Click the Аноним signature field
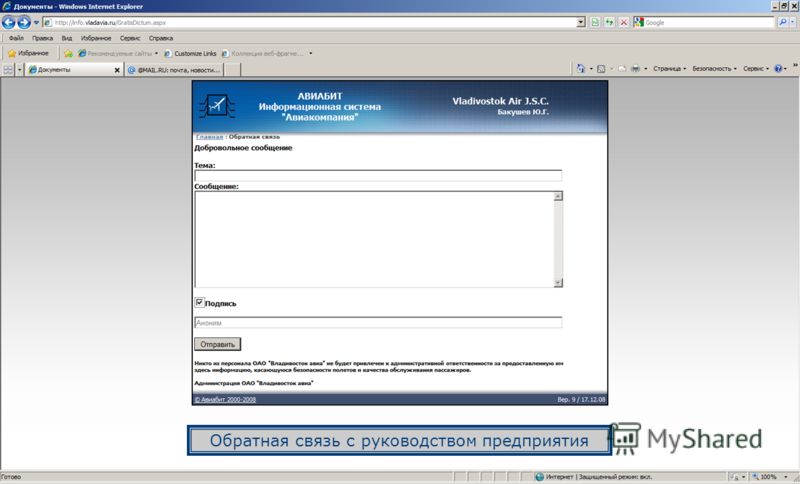This screenshot has height=484, width=800. 378,322
